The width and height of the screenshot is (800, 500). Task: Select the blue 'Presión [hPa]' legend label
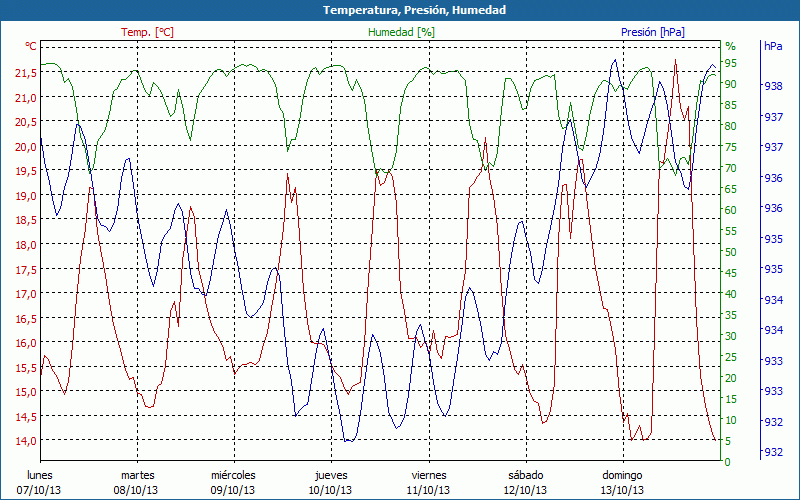pos(652,32)
